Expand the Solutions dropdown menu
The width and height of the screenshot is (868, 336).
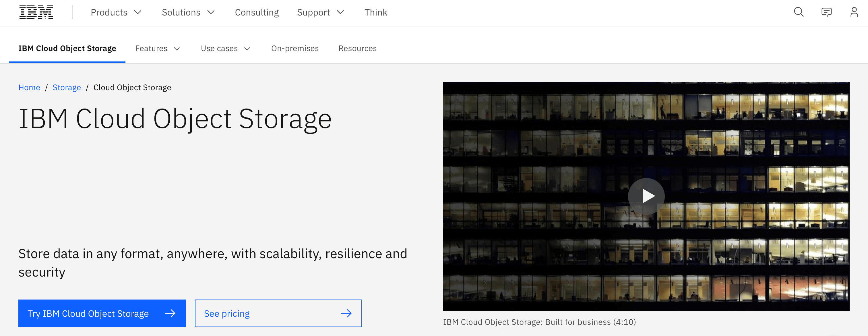tap(188, 12)
